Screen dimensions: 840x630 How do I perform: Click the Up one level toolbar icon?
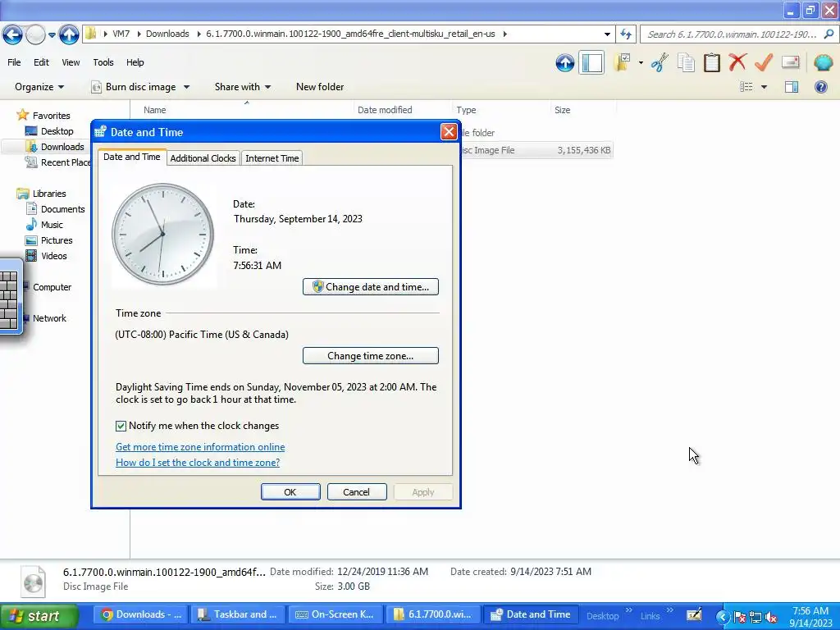click(x=564, y=62)
